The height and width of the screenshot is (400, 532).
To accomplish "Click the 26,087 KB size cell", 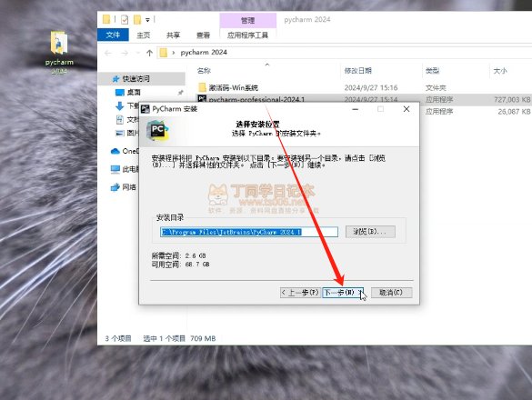I will (x=514, y=111).
